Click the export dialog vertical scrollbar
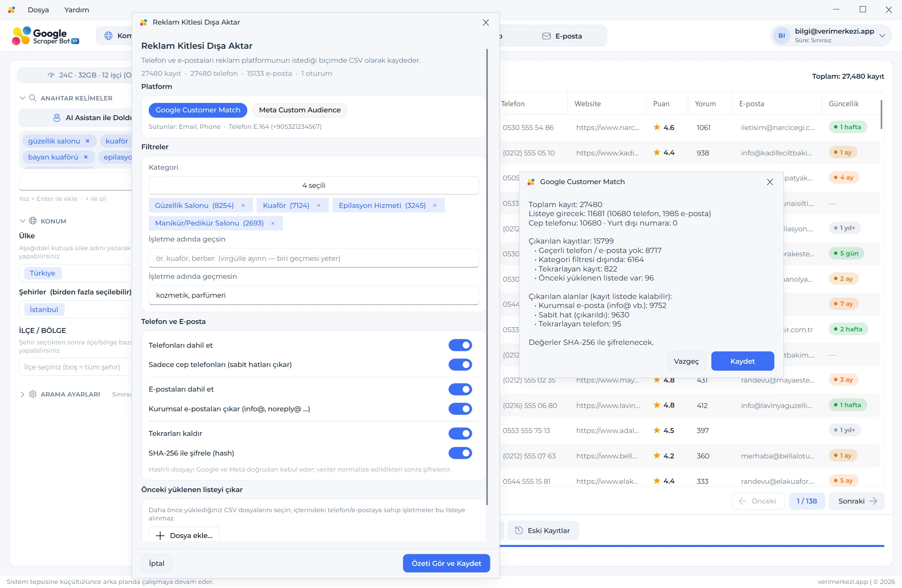902x588 pixels. coord(487,277)
